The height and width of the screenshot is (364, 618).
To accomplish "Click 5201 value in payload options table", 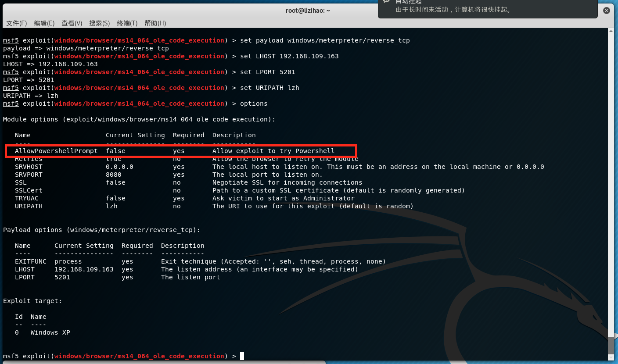I will [62, 277].
